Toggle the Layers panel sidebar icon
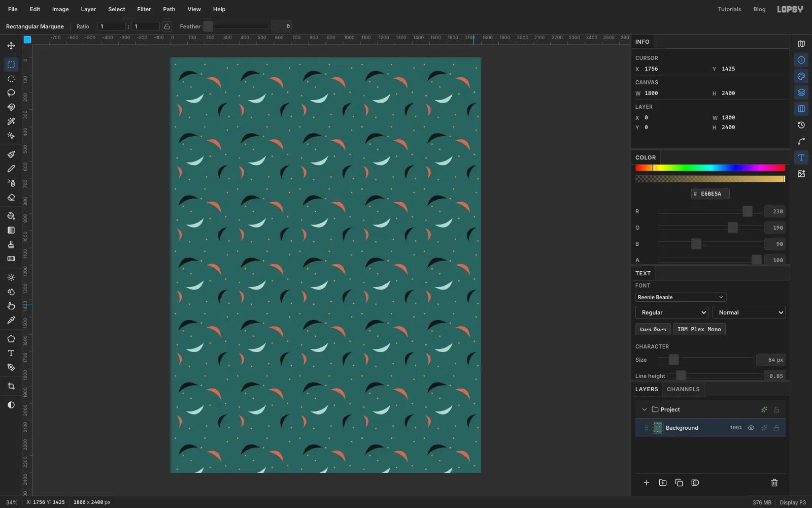Screen dimensions: 812x508 tap(801, 92)
